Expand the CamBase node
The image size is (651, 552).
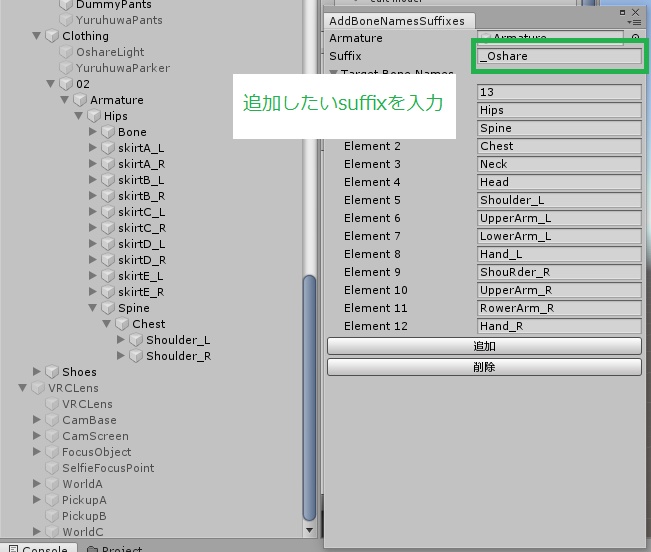click(x=37, y=420)
